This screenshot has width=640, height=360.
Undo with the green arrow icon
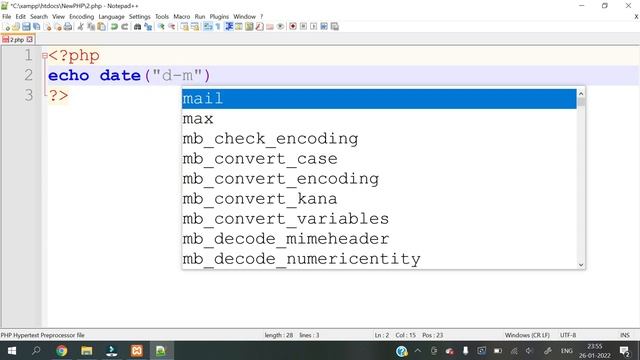coord(114,27)
